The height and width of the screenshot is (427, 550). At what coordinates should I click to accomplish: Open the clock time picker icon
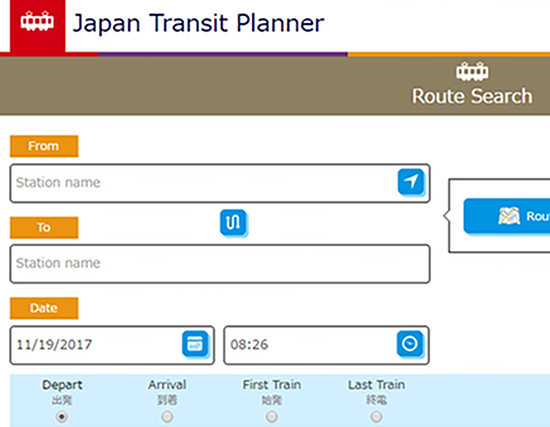click(410, 343)
